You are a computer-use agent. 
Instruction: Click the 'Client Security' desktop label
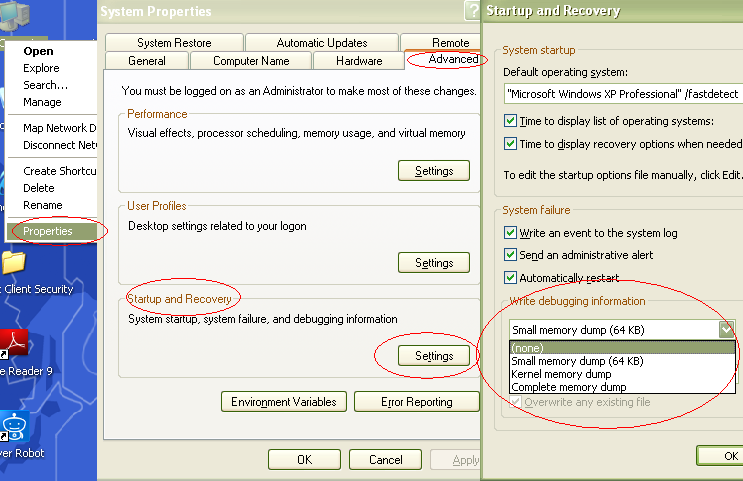point(37,289)
